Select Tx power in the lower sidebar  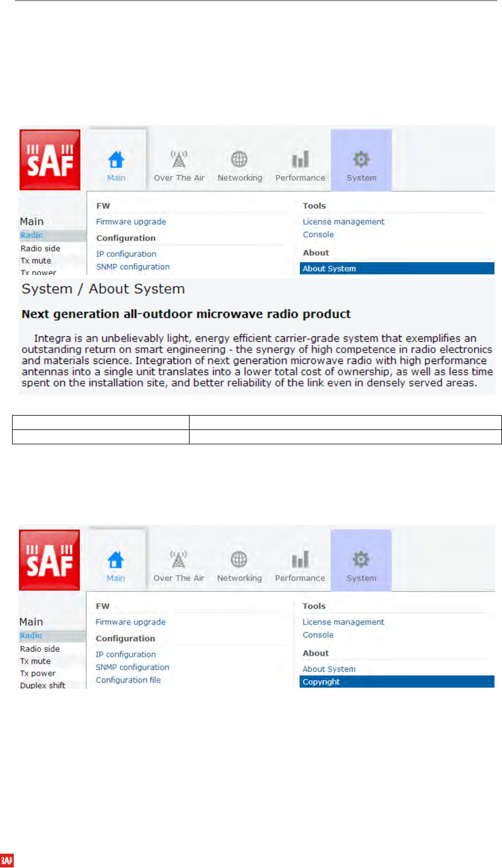pyautogui.click(x=38, y=673)
